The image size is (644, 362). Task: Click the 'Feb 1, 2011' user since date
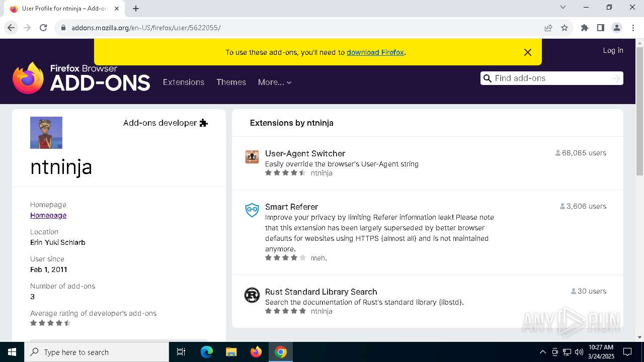49,269
